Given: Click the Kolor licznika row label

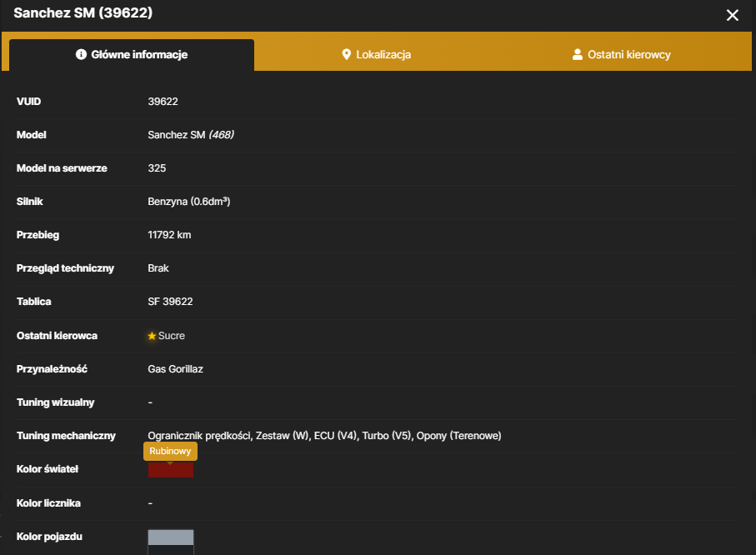Looking at the screenshot, I should point(48,503).
